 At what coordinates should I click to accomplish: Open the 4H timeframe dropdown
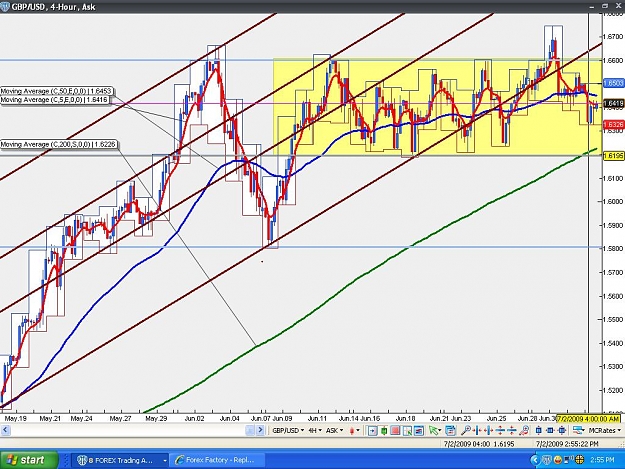click(x=315, y=430)
